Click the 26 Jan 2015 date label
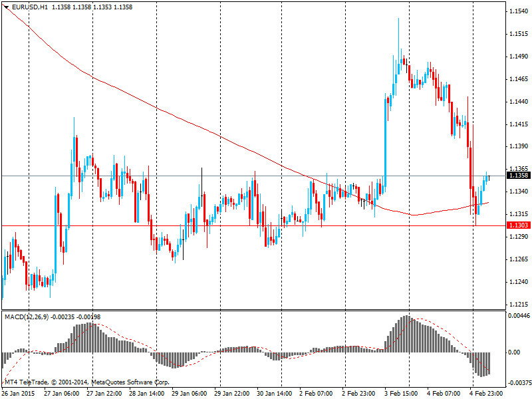Image resolution: width=532 pixels, height=399 pixels. 18,394
